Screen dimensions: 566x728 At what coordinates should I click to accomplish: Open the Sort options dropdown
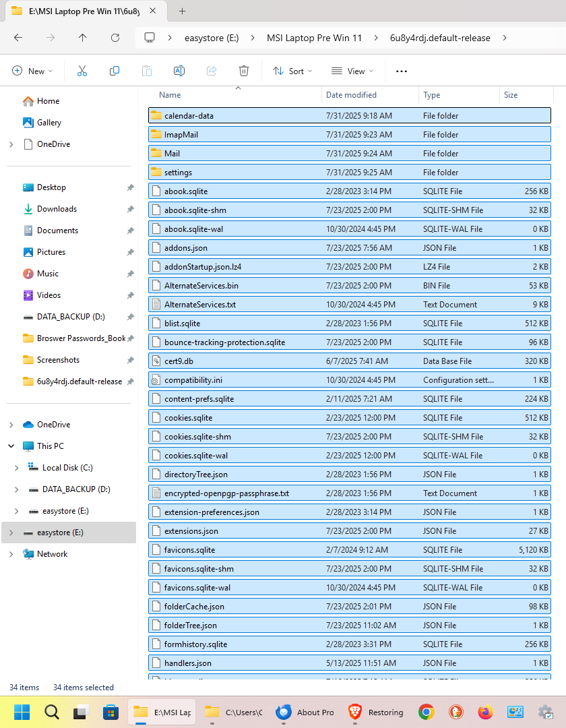pyautogui.click(x=292, y=71)
